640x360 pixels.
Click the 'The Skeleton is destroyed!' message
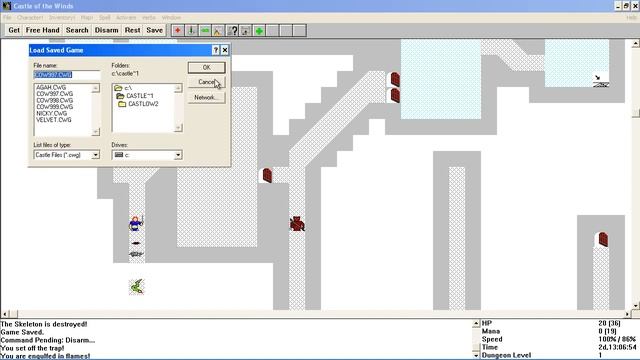[x=44, y=324]
